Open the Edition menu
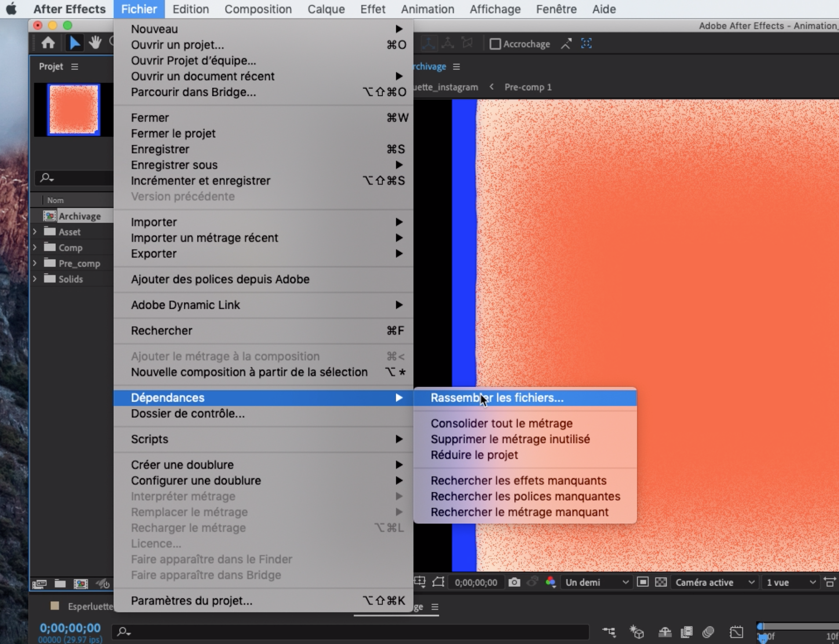This screenshot has width=839, height=644. click(190, 9)
